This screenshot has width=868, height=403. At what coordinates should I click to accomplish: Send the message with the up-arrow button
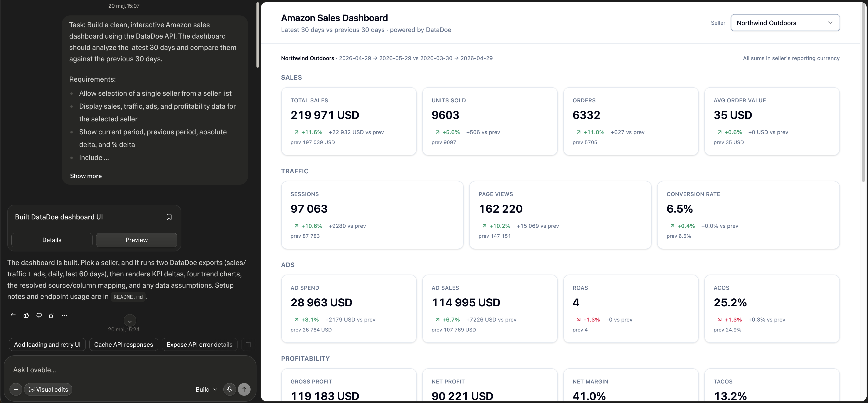coord(244,389)
